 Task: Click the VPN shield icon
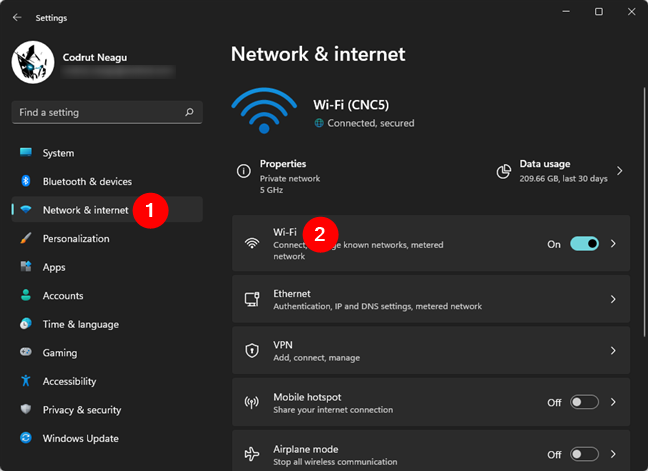[x=252, y=351]
